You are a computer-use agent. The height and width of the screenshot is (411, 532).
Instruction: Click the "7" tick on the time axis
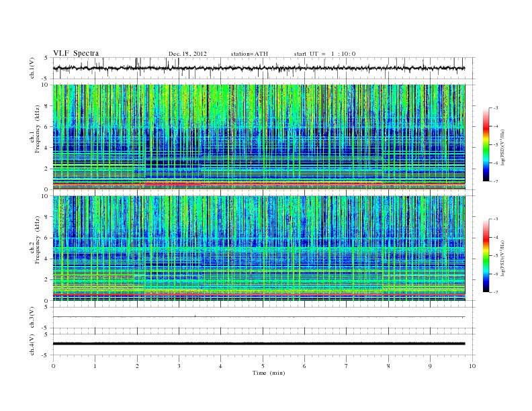click(x=347, y=366)
